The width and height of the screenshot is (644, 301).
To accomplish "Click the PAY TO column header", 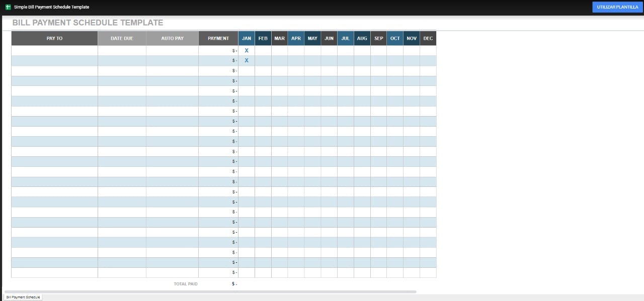I will (x=54, y=38).
